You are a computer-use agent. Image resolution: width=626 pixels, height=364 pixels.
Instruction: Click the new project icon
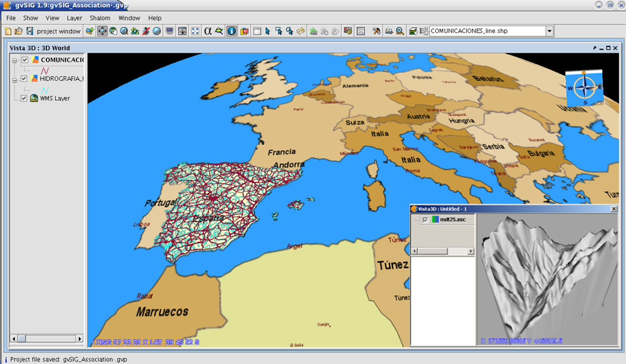tap(8, 31)
